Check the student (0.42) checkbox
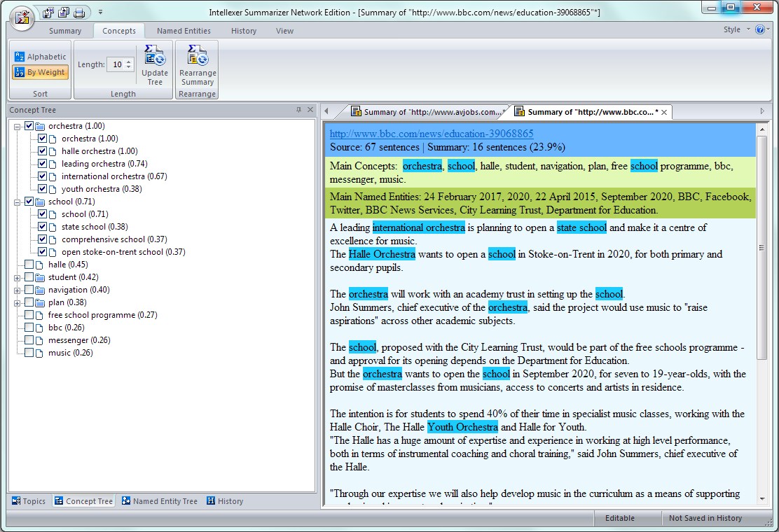779x532 pixels. [x=29, y=277]
